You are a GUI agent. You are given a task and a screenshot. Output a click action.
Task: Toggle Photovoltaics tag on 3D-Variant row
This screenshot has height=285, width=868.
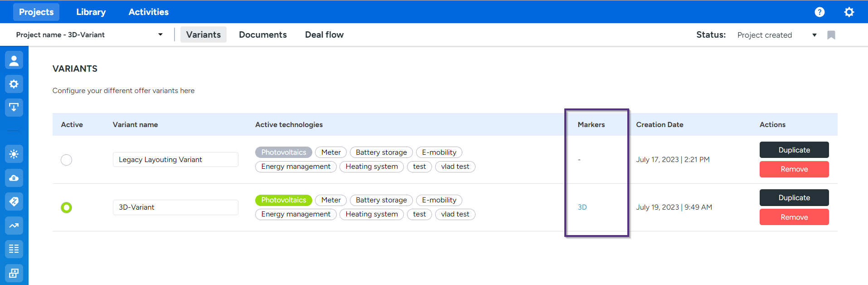click(x=283, y=200)
